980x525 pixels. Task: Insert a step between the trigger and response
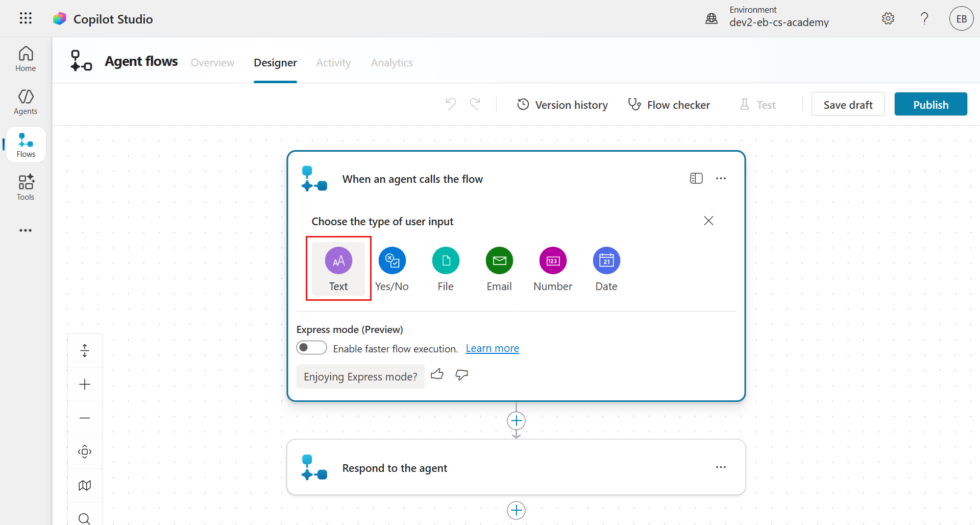click(516, 421)
